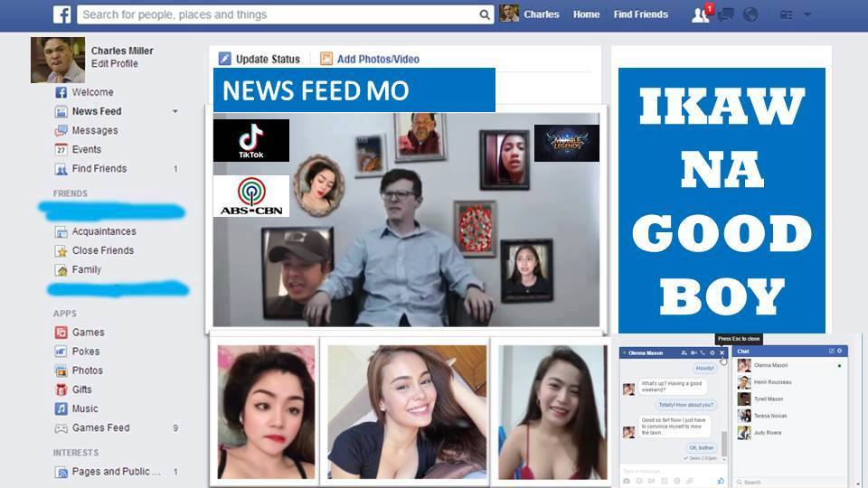This screenshot has width=868, height=488.
Task: Click the Facebook logo in top bar
Action: coord(62,14)
